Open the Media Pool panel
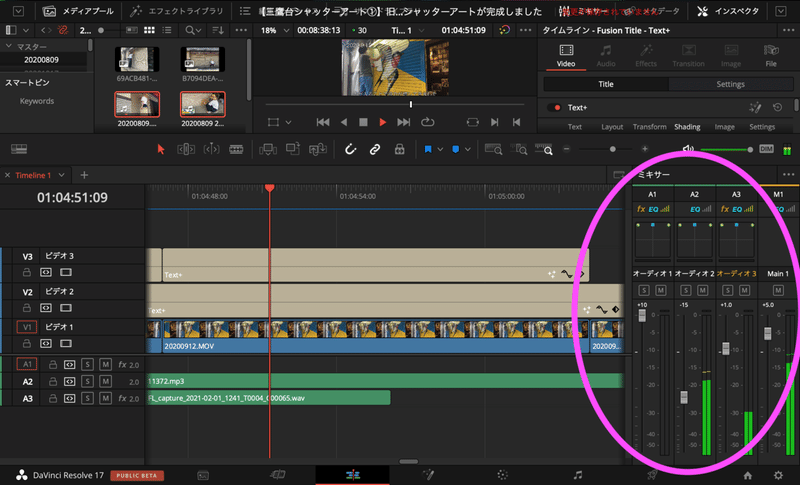The image size is (800, 485). pos(78,11)
